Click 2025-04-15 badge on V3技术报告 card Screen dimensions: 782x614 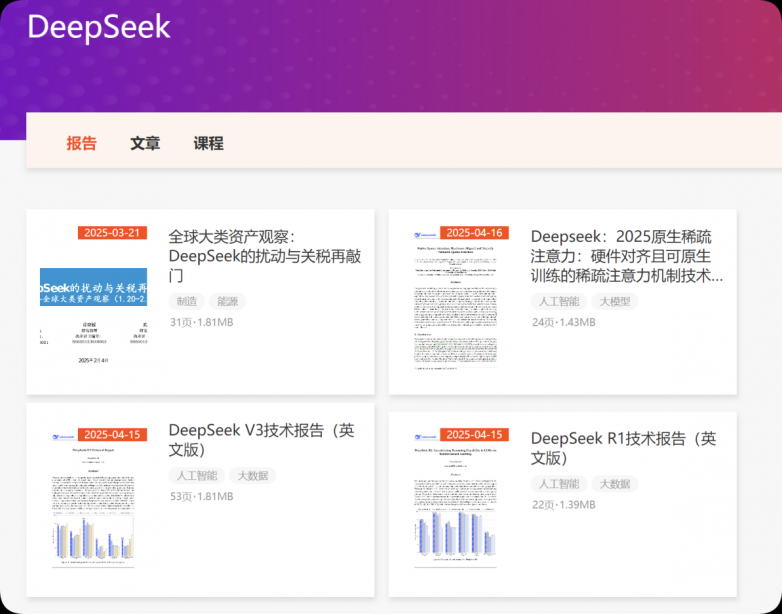point(112,434)
